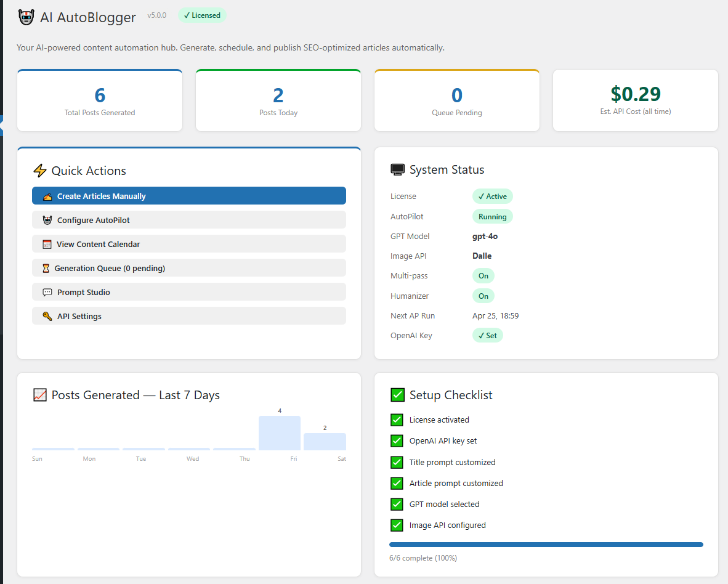Image resolution: width=728 pixels, height=584 pixels.
Task: Click the monitor icon beside System Status
Action: tap(397, 170)
